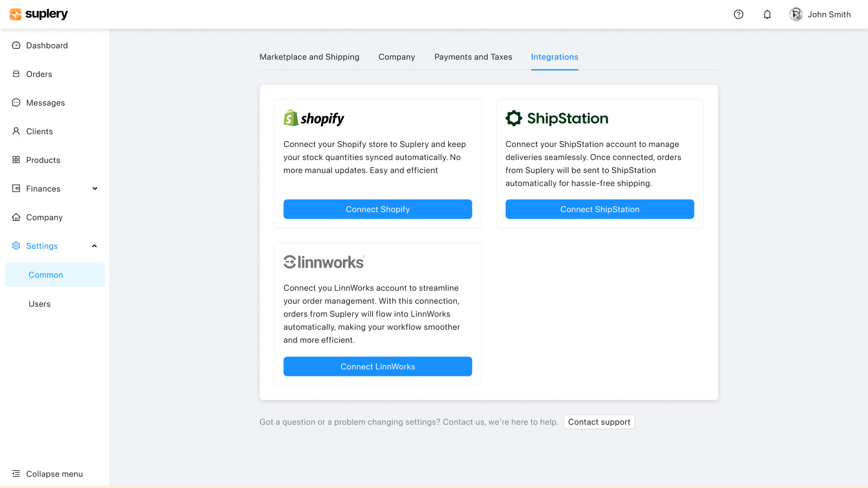Open the help question mark icon

[x=738, y=15]
